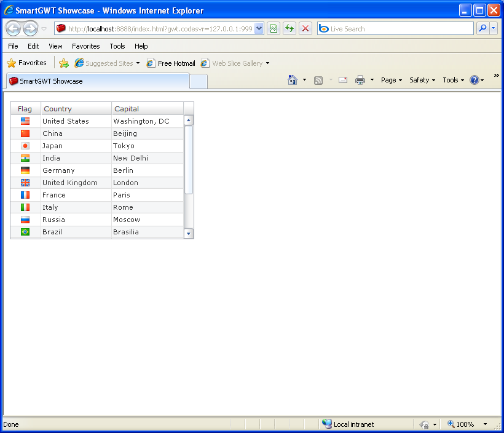Open the File menu
Image resolution: width=504 pixels, height=433 pixels.
(13, 46)
